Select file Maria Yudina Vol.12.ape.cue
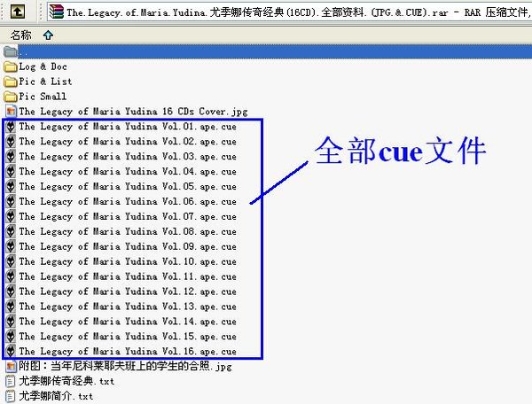The width and height of the screenshot is (532, 404). pos(128,291)
